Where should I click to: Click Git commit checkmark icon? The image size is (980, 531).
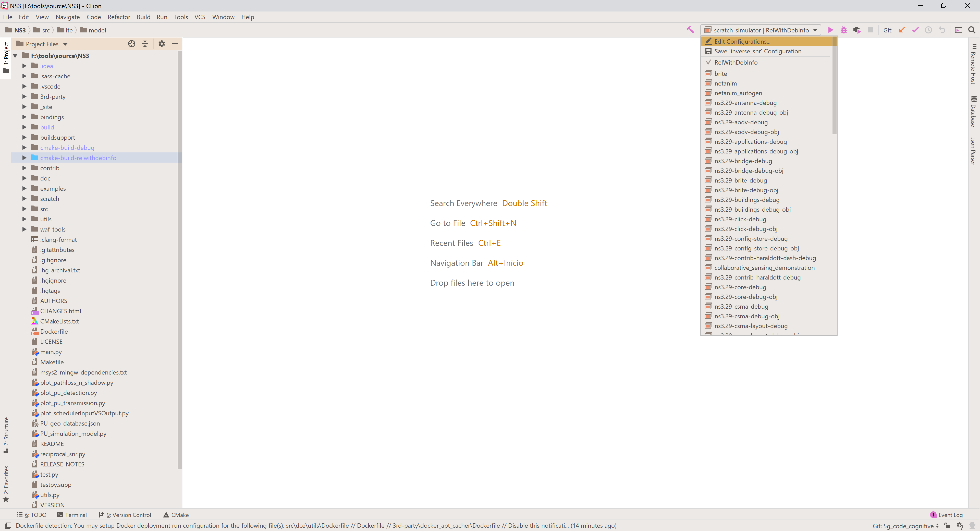pyautogui.click(x=915, y=30)
